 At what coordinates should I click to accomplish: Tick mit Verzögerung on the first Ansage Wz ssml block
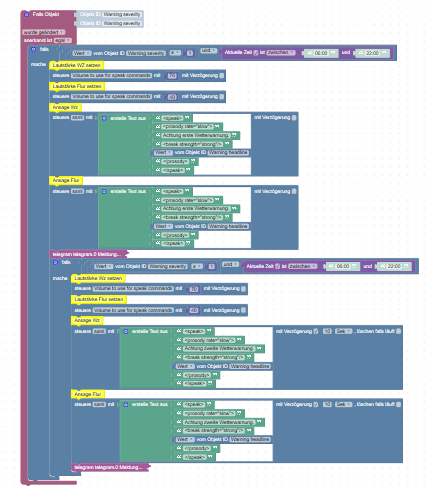pos(294,117)
